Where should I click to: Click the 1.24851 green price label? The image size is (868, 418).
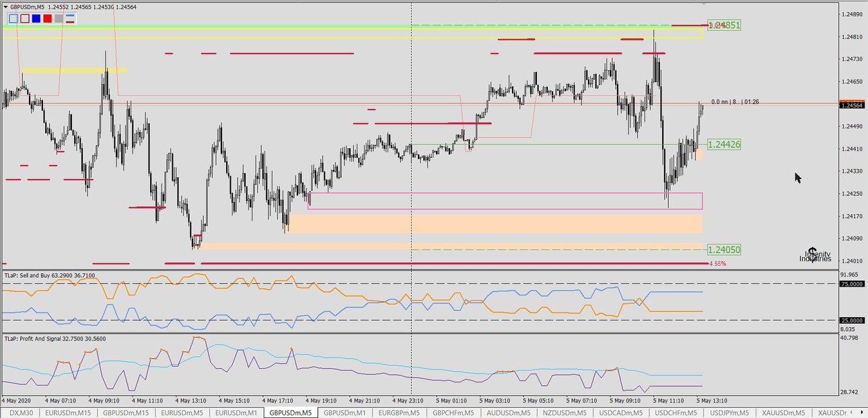(x=724, y=25)
